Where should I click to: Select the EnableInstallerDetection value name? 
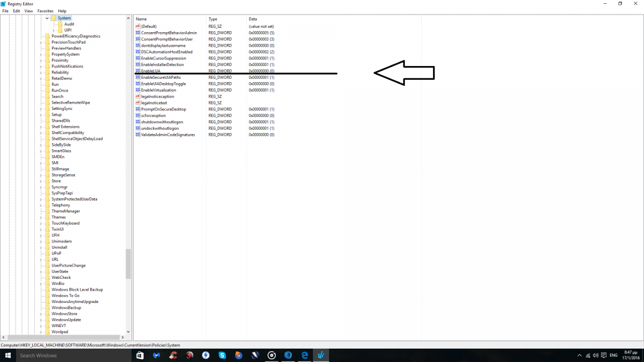pos(163,65)
